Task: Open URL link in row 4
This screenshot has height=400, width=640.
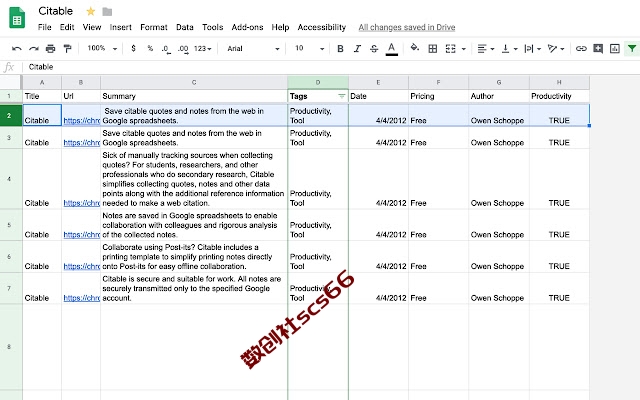Action: coord(82,203)
